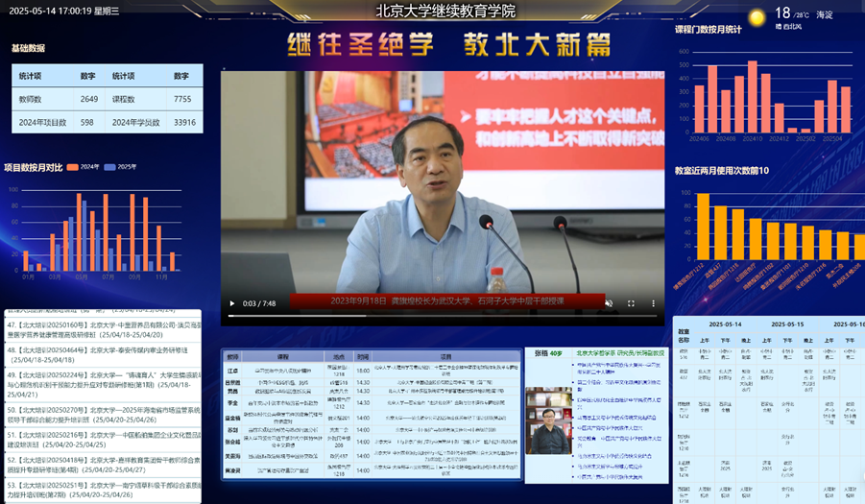Click the 时间 column header in schedule table

pyautogui.click(x=363, y=357)
